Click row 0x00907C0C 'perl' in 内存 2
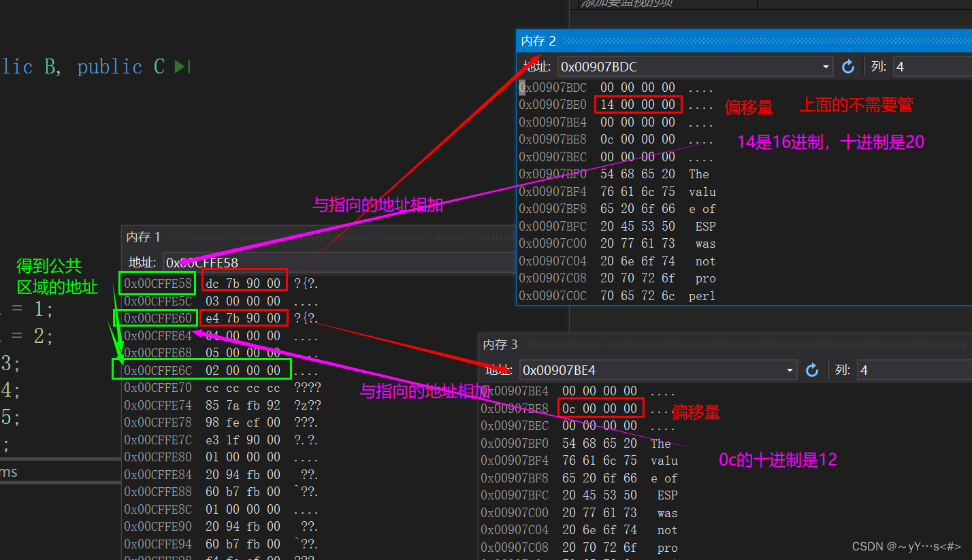972x560 pixels. [x=617, y=296]
